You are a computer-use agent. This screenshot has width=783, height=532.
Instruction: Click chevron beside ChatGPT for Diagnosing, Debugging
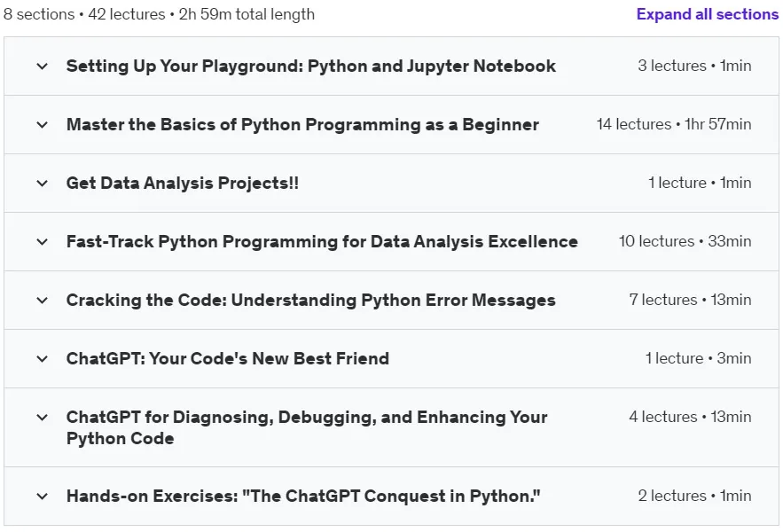[43, 417]
